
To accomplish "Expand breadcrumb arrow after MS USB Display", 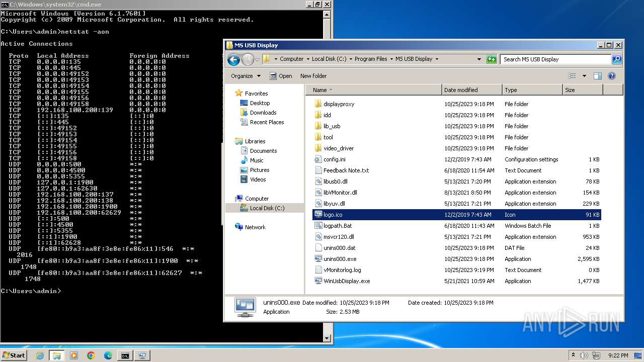I will pos(437,59).
